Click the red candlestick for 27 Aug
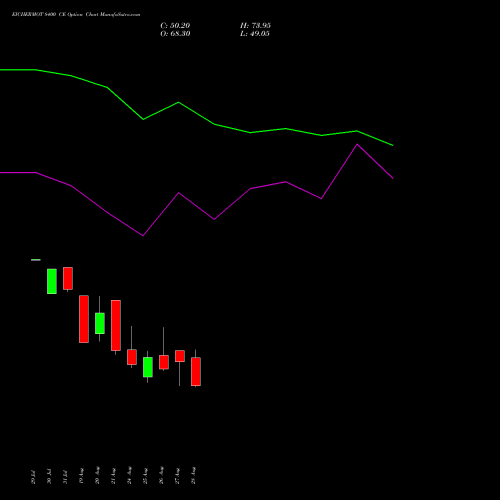The height and width of the screenshot is (500, 500). click(180, 356)
